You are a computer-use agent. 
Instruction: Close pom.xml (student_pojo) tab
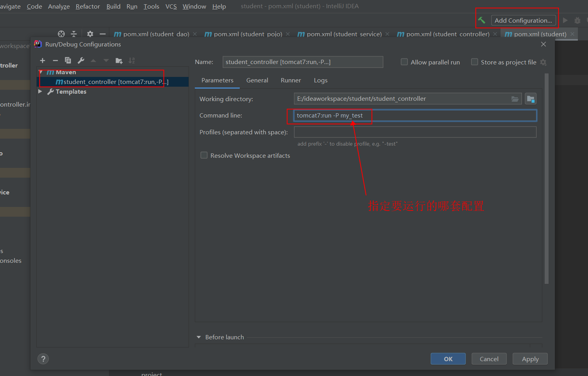tap(288, 34)
